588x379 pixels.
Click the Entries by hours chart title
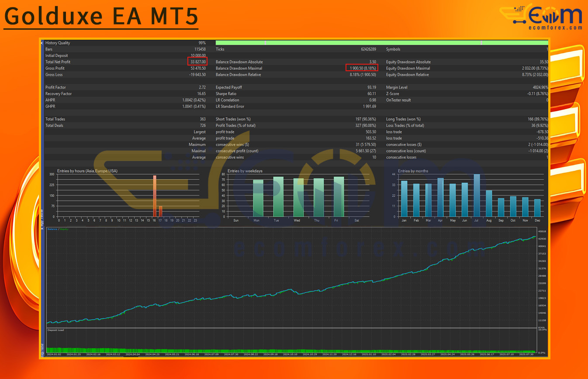coord(87,171)
